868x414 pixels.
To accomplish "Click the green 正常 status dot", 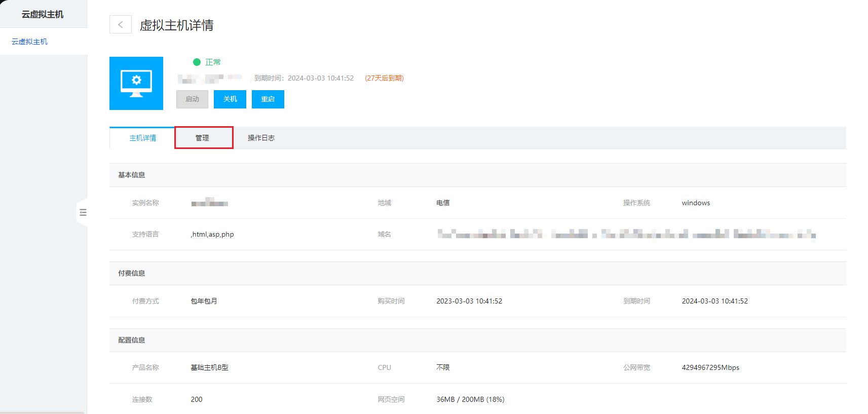I will click(x=197, y=62).
